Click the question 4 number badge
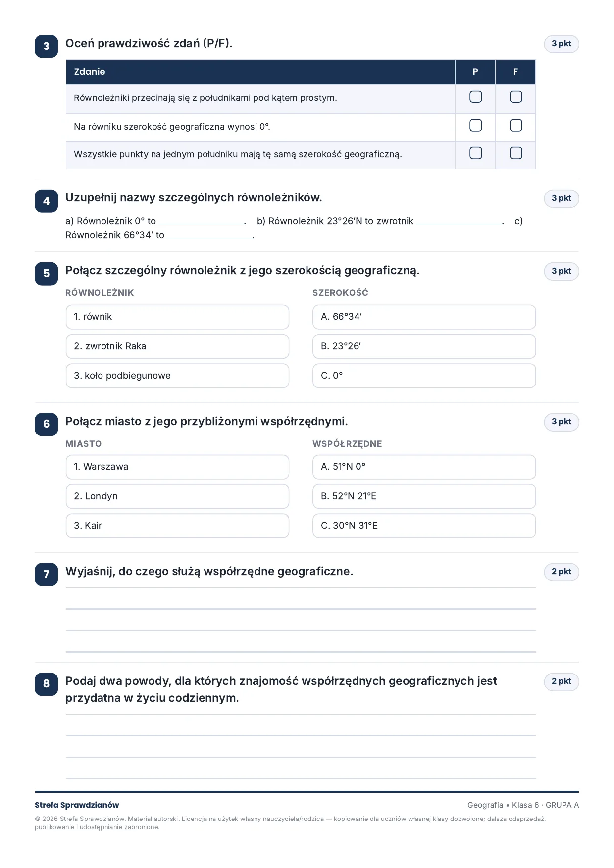This screenshot has width=614, height=868. pos(47,201)
